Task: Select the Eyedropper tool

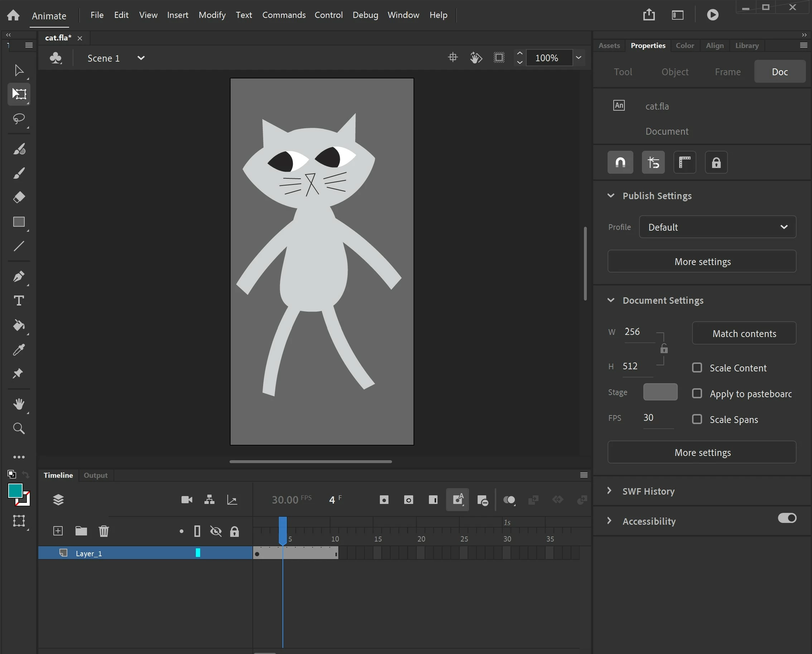Action: [x=19, y=350]
